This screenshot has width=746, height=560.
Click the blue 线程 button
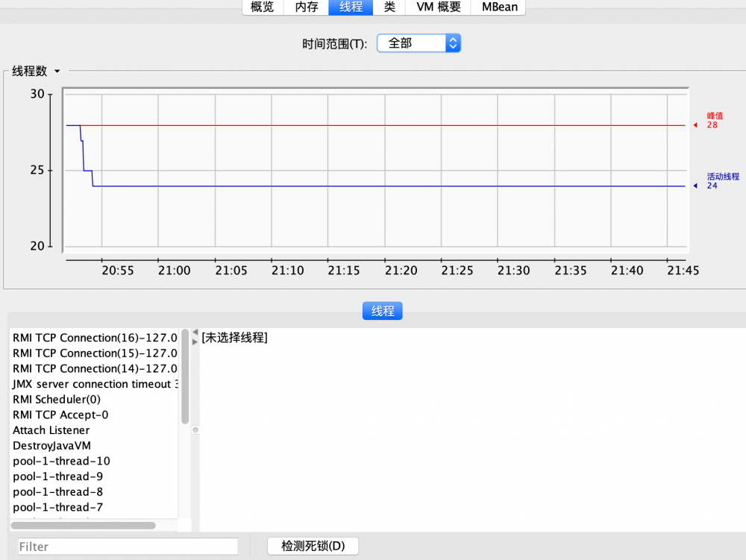[382, 311]
